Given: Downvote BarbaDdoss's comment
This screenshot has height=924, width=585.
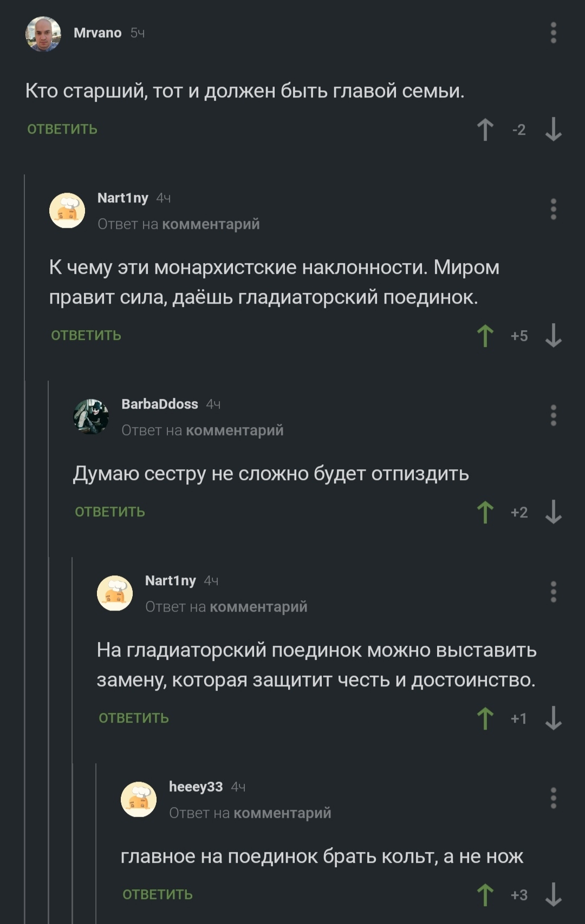Looking at the screenshot, I should pos(553,513).
